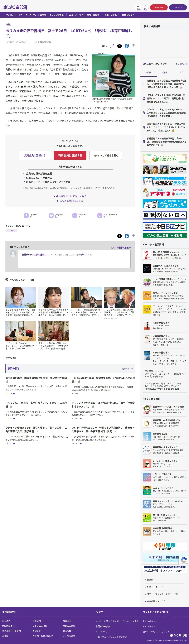Click the 東京新聞 logo in the header

15,7
